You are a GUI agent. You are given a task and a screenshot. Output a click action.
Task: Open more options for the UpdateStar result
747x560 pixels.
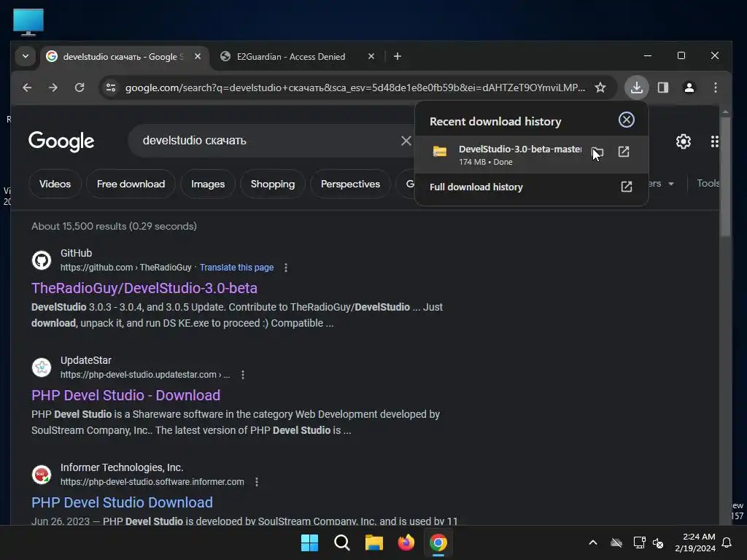tap(243, 375)
